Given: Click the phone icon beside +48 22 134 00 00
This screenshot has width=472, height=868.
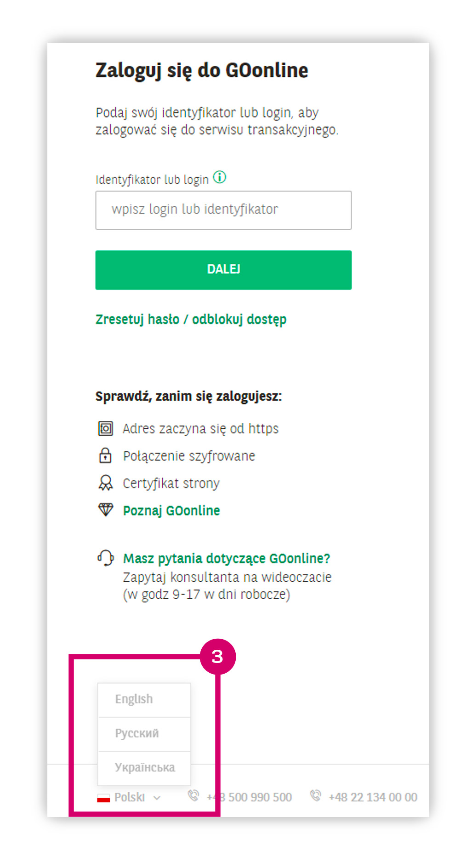Looking at the screenshot, I should point(315,795).
